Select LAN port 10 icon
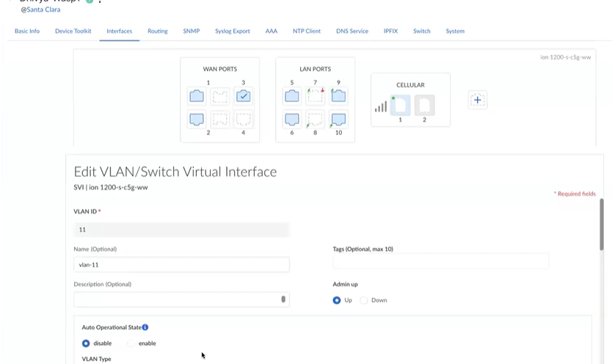This screenshot has height=364, width=612. (338, 119)
